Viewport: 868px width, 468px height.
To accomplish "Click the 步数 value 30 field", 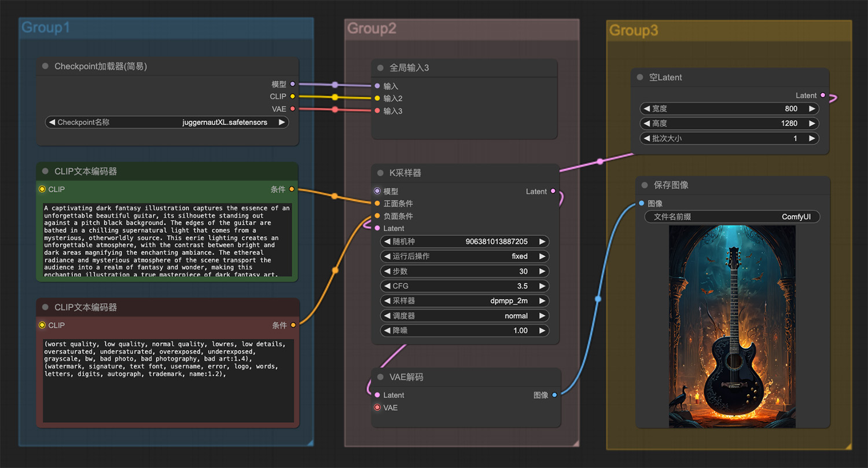I will point(464,271).
